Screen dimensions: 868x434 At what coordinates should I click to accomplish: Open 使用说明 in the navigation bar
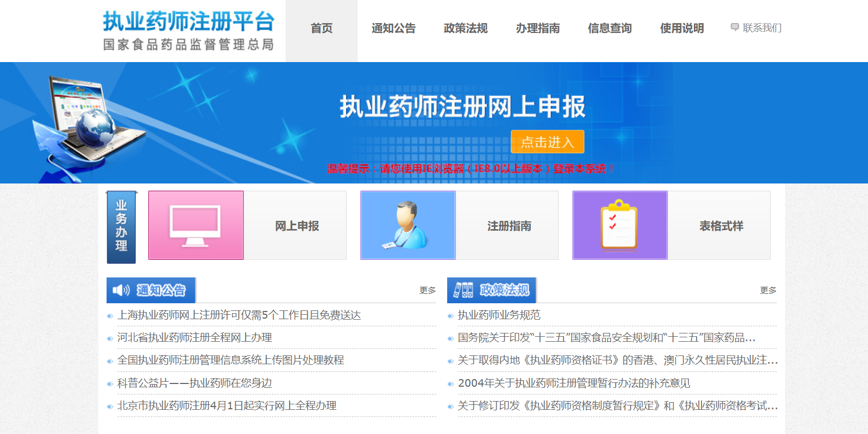coord(682,29)
